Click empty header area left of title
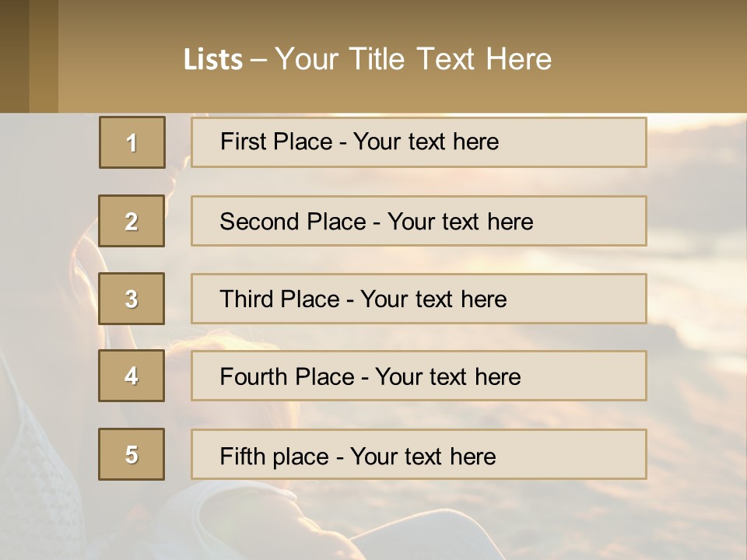This screenshot has width=747, height=560. 117,58
